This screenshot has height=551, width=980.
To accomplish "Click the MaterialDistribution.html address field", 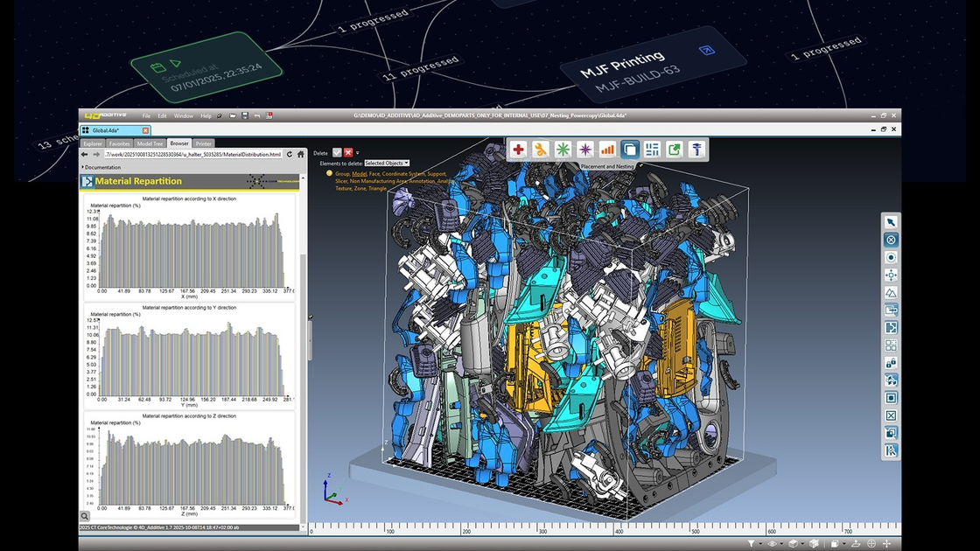I will pos(192,155).
